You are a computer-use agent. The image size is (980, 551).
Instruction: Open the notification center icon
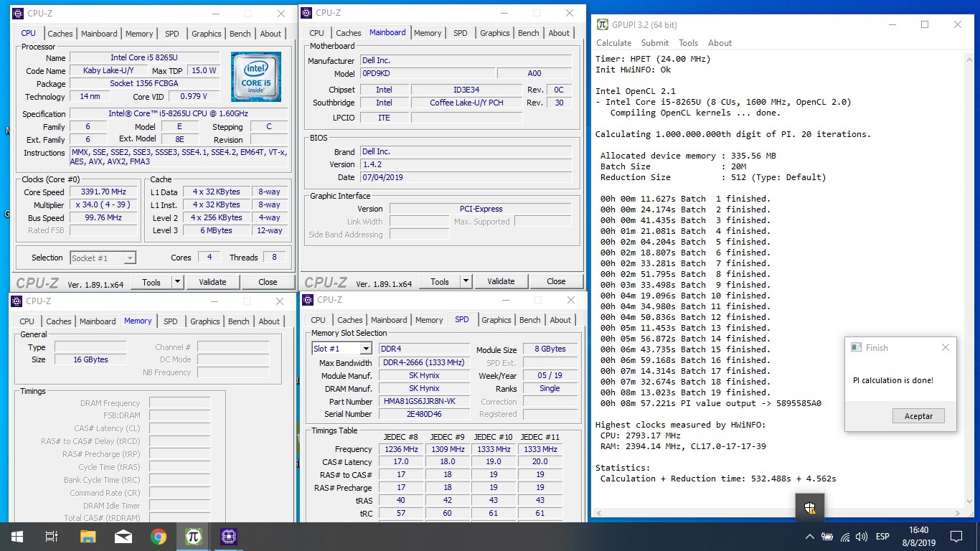[x=956, y=537]
